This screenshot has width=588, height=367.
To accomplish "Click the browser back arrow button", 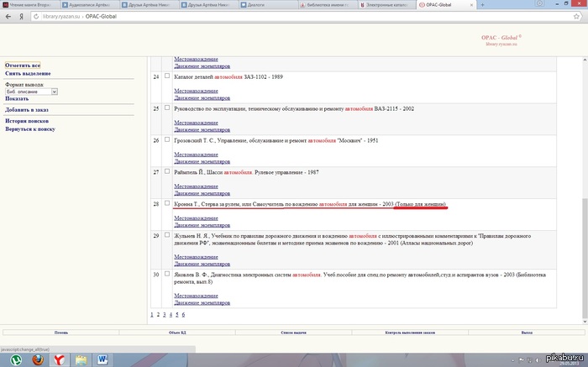I will point(8,16).
